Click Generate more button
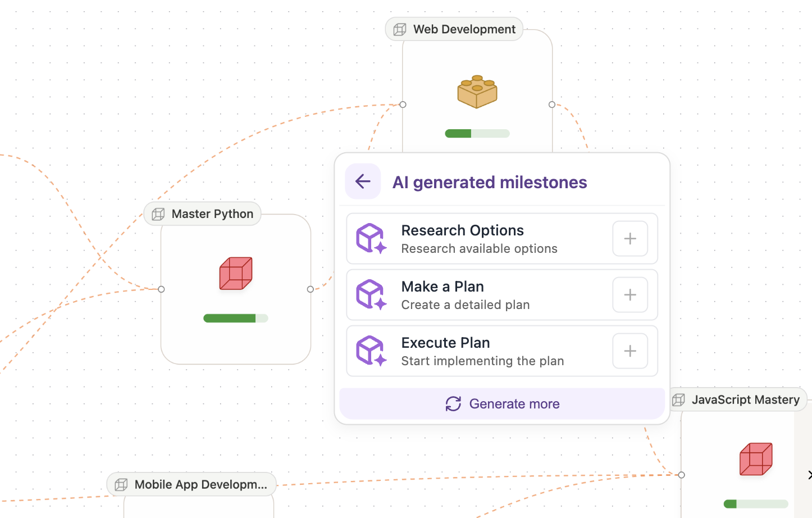This screenshot has width=812, height=518. (x=502, y=404)
